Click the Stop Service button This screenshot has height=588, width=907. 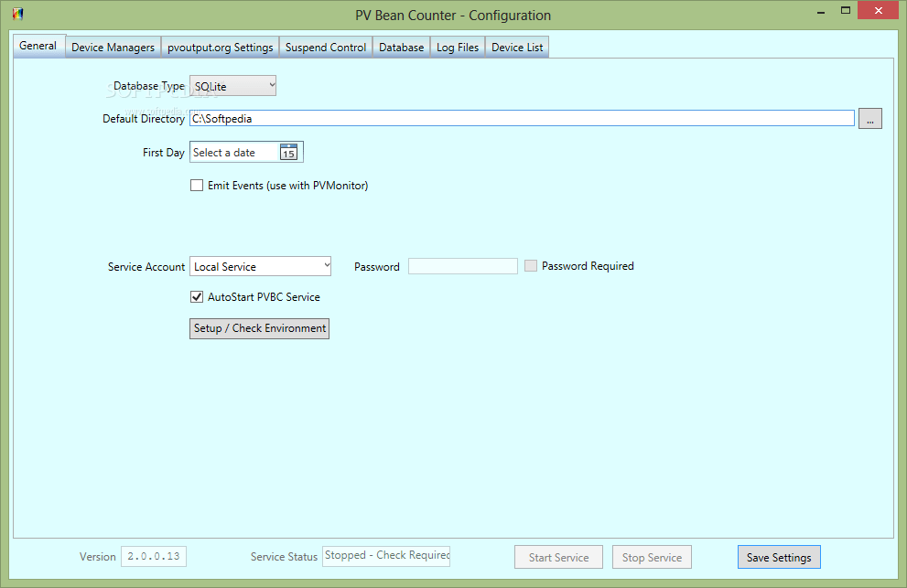point(652,557)
